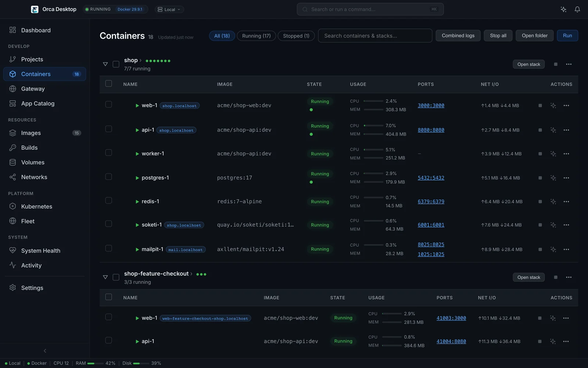Check the postgres-1 row checkbox
Screen dimensions: 588x368
pyautogui.click(x=108, y=177)
